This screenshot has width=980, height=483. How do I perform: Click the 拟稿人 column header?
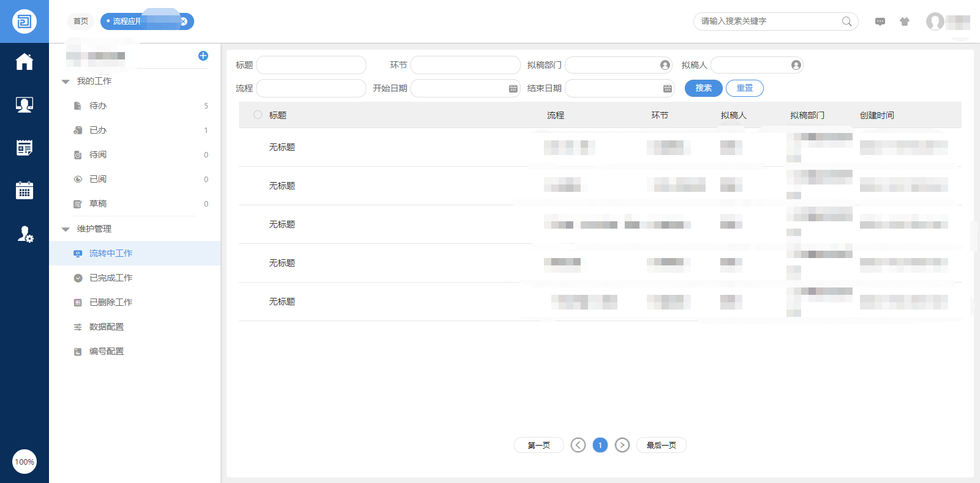tap(733, 115)
